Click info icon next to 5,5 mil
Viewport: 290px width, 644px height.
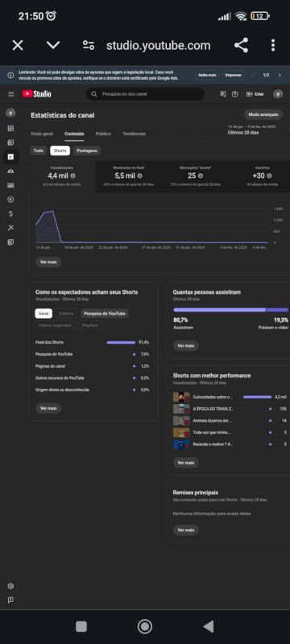139,175
